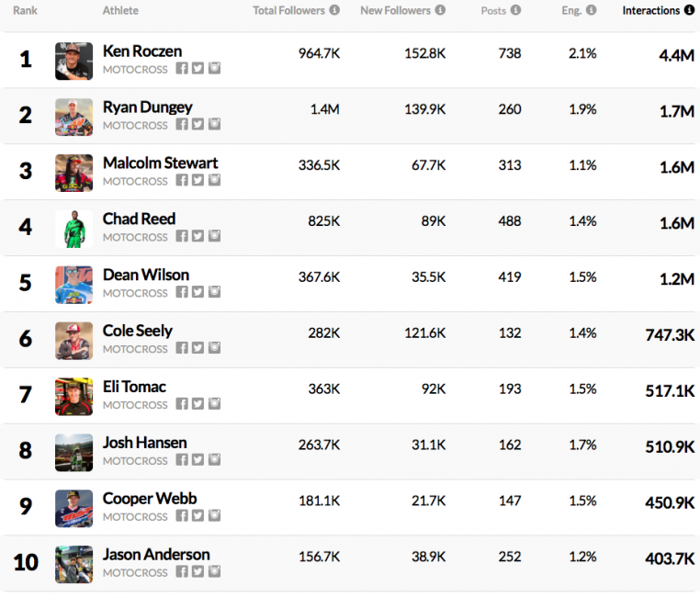The width and height of the screenshot is (700, 597).
Task: Open Malcolm Stewart's Instagram icon
Action: coord(214,181)
